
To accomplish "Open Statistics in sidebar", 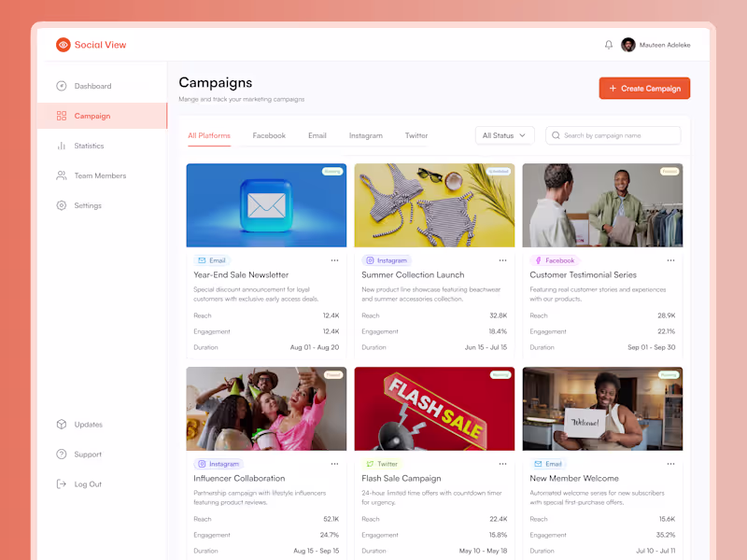I will tap(89, 146).
